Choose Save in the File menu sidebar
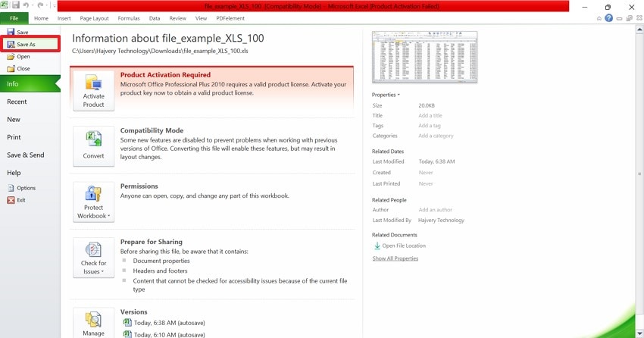The image size is (644, 338). [x=18, y=32]
